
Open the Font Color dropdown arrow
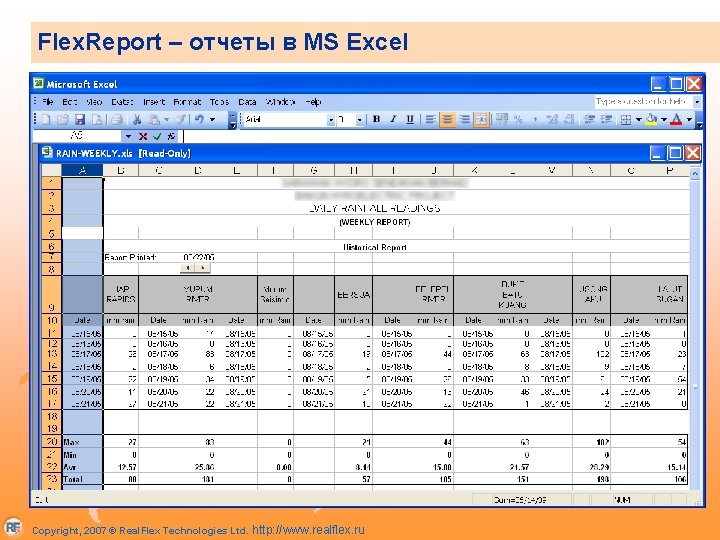(689, 120)
